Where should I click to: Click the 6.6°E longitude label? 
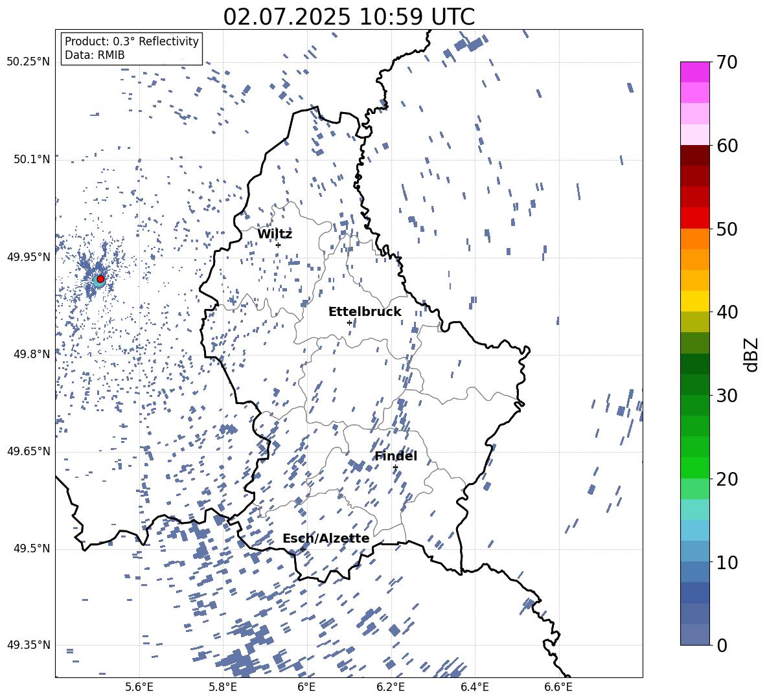[x=558, y=687]
